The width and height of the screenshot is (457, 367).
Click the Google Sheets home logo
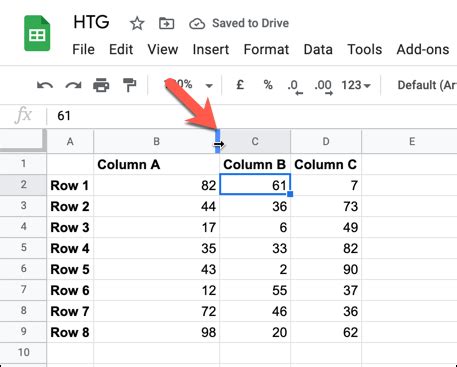[x=37, y=33]
